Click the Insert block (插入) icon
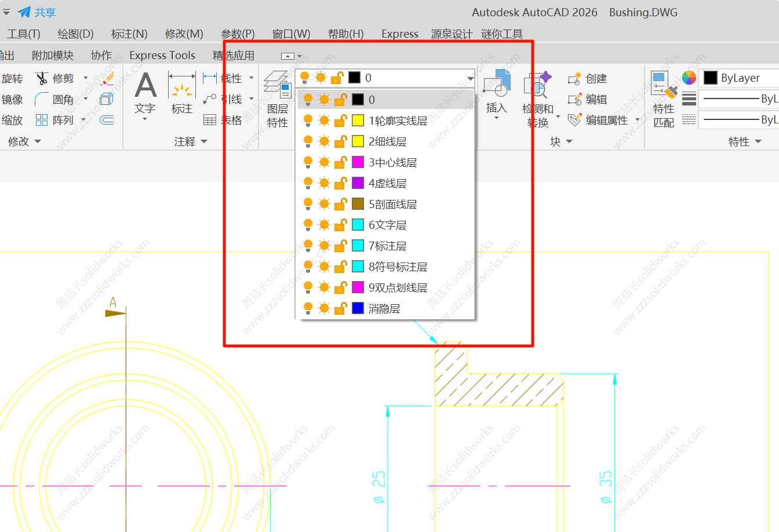 pyautogui.click(x=496, y=83)
